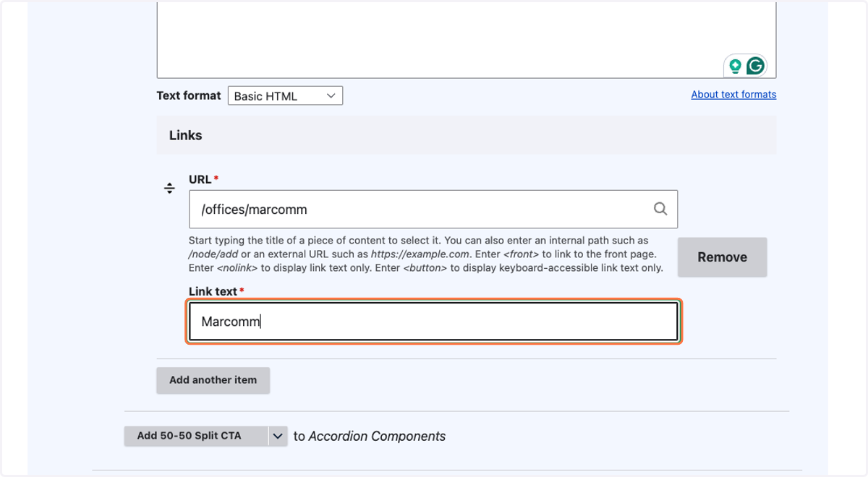Screen dimensions: 868x477
Task: Remove the link item
Action: pos(722,257)
